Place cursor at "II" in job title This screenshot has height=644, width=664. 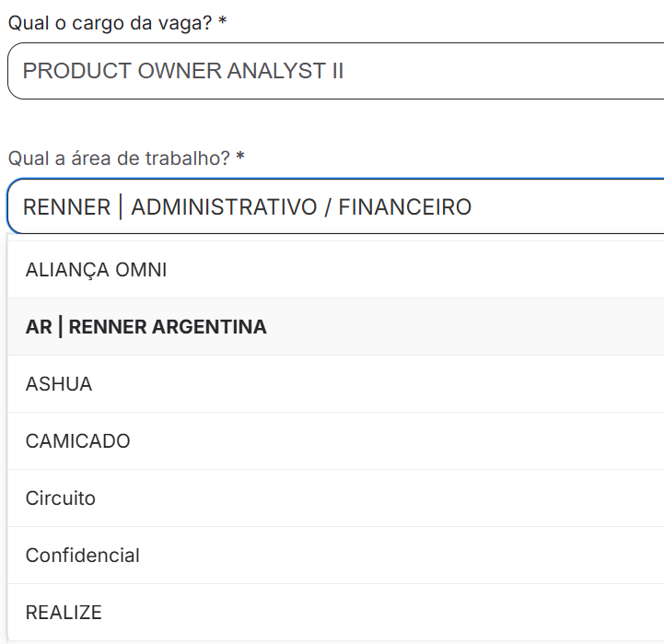(337, 71)
